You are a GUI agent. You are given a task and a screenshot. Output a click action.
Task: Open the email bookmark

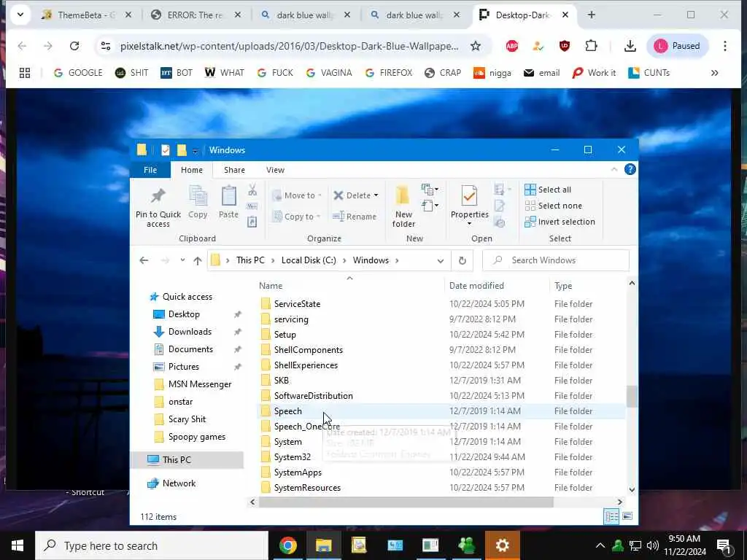[x=542, y=73]
